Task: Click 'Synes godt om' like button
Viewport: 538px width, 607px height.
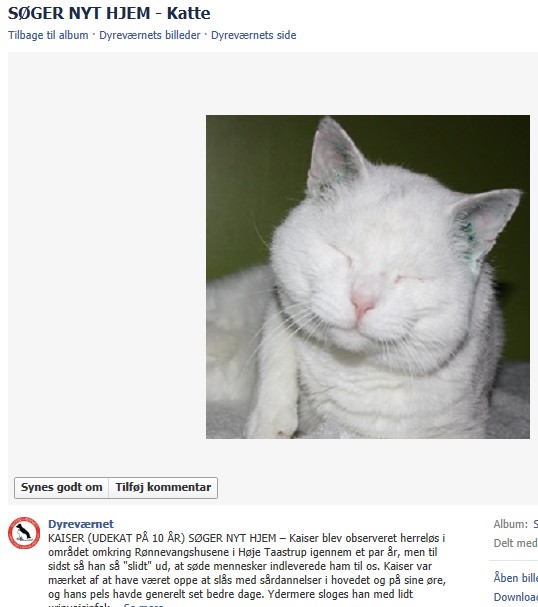Action: point(62,488)
